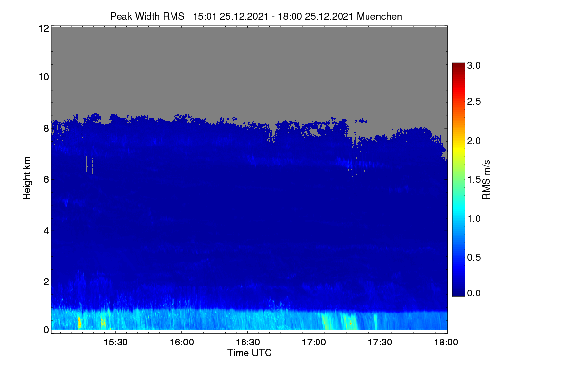Click the colorbar value 0.5
Viewport: 588px width, 392px height.
[x=473, y=257]
